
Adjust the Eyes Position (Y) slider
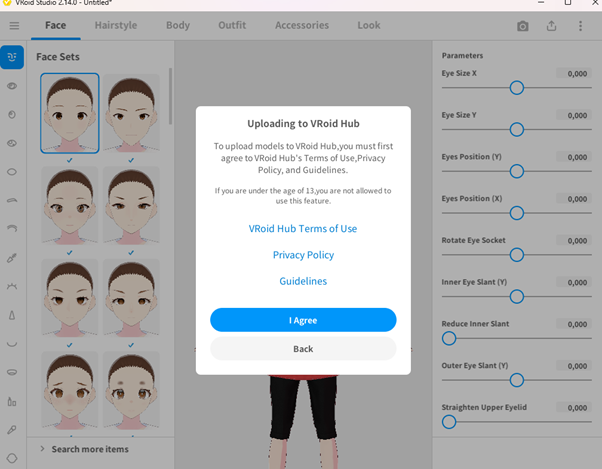pos(516,172)
